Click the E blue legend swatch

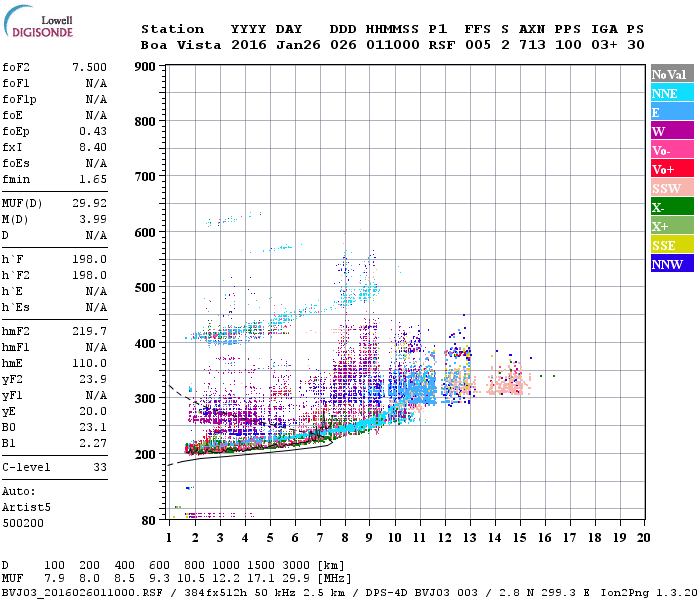tap(672, 112)
